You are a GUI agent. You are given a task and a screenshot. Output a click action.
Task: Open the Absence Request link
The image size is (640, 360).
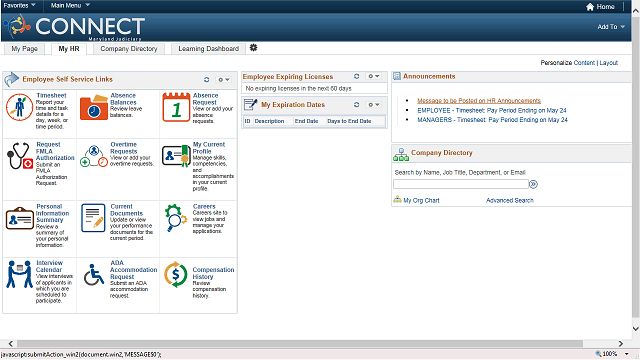[x=205, y=99]
